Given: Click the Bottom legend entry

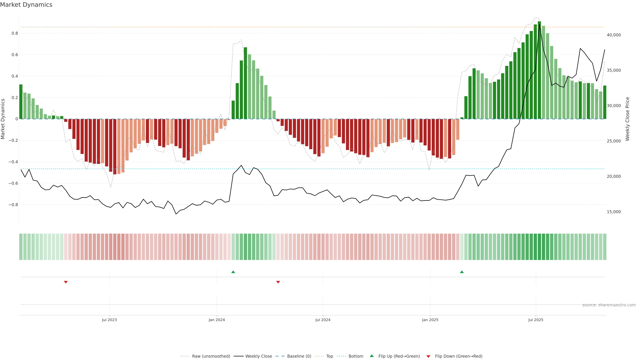Looking at the screenshot, I should [356, 356].
